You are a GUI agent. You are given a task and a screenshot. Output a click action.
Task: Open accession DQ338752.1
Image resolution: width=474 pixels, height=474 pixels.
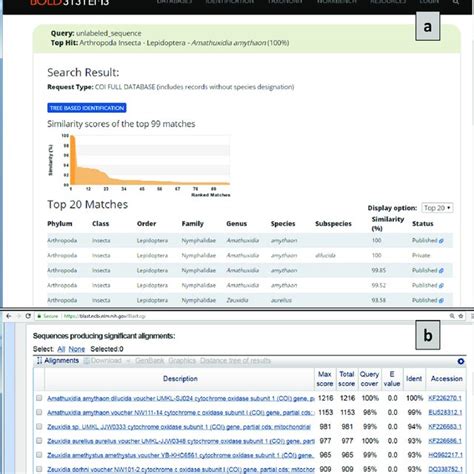tap(445, 469)
